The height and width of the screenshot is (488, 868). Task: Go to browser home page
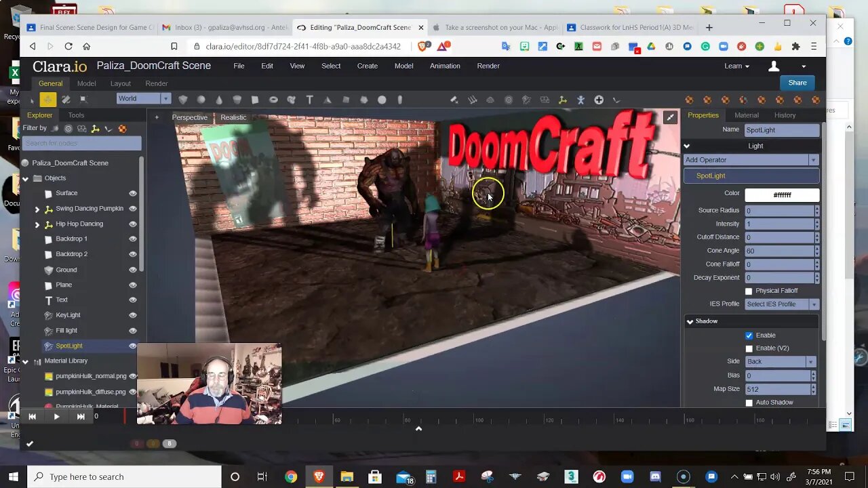(86, 46)
